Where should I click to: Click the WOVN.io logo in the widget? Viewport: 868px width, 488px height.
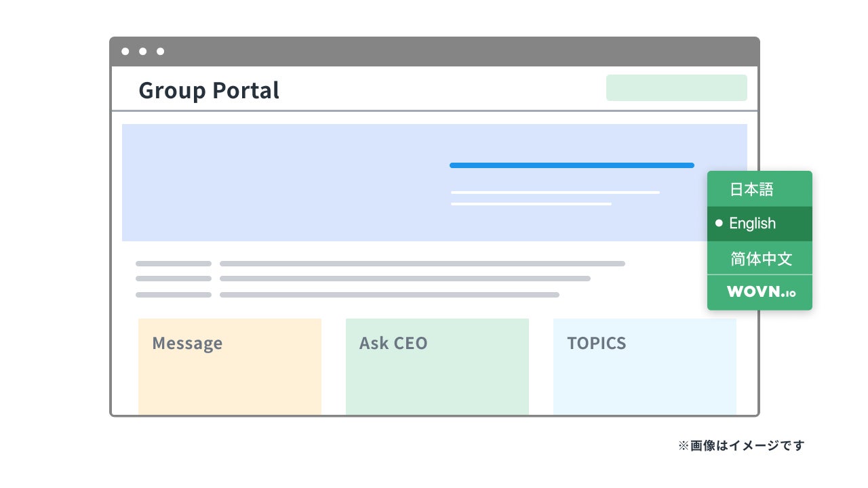pos(761,292)
